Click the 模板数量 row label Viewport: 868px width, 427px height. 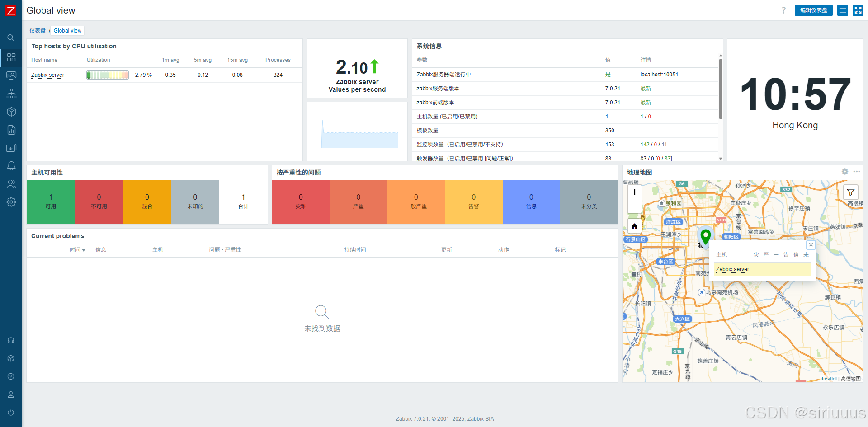point(427,131)
